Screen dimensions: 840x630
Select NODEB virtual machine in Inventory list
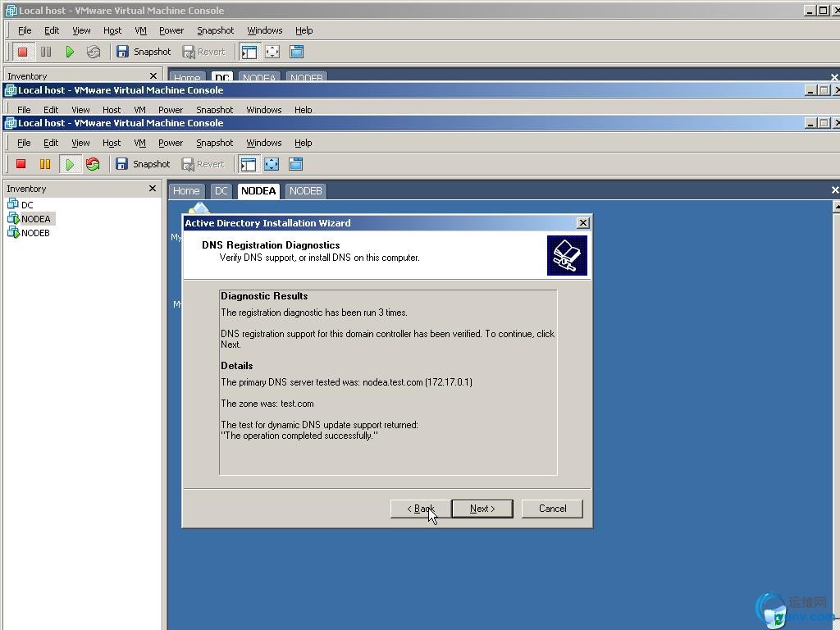point(29,232)
